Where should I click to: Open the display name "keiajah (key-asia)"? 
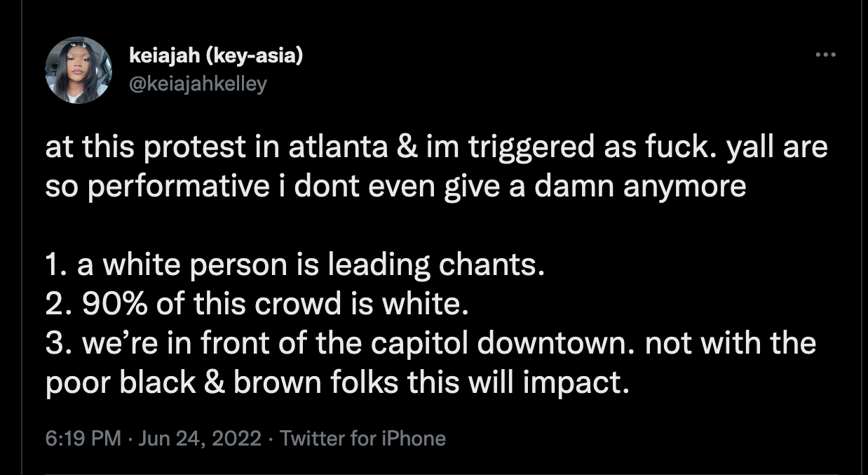(x=216, y=56)
